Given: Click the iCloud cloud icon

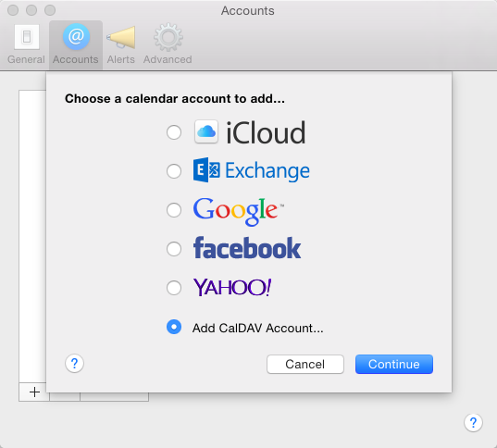Looking at the screenshot, I should click(206, 131).
